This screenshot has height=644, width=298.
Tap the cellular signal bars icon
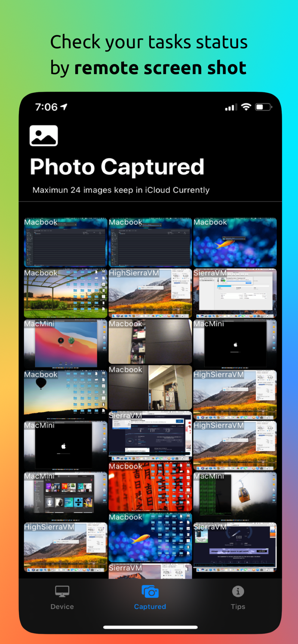click(231, 107)
